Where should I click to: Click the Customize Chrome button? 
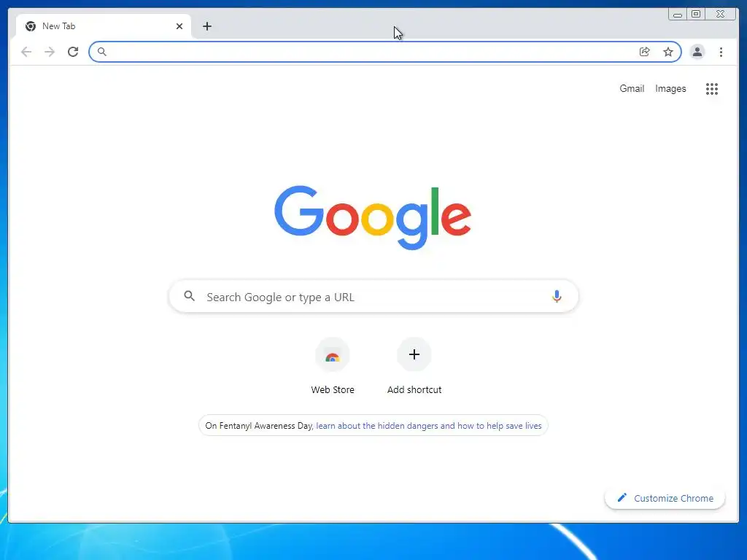point(665,498)
